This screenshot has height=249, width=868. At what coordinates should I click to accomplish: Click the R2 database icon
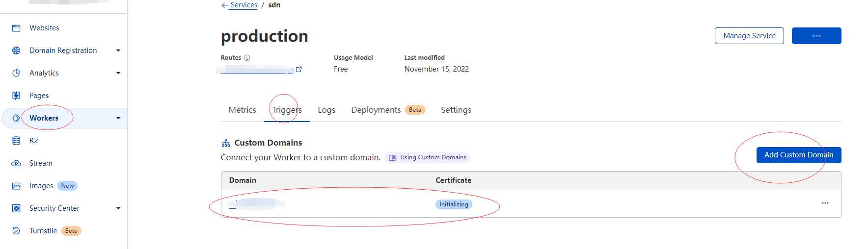pos(16,141)
